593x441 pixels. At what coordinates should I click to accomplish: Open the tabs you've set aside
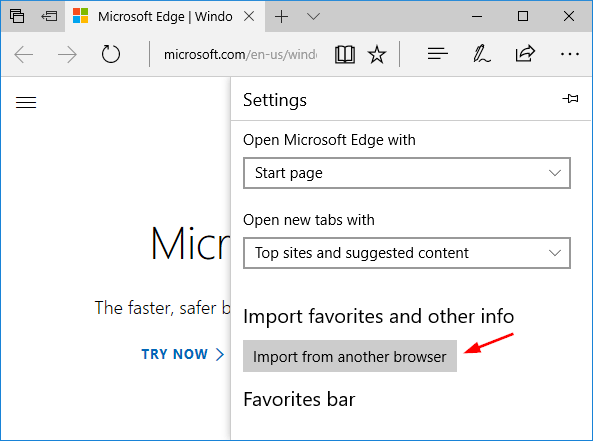point(17,16)
